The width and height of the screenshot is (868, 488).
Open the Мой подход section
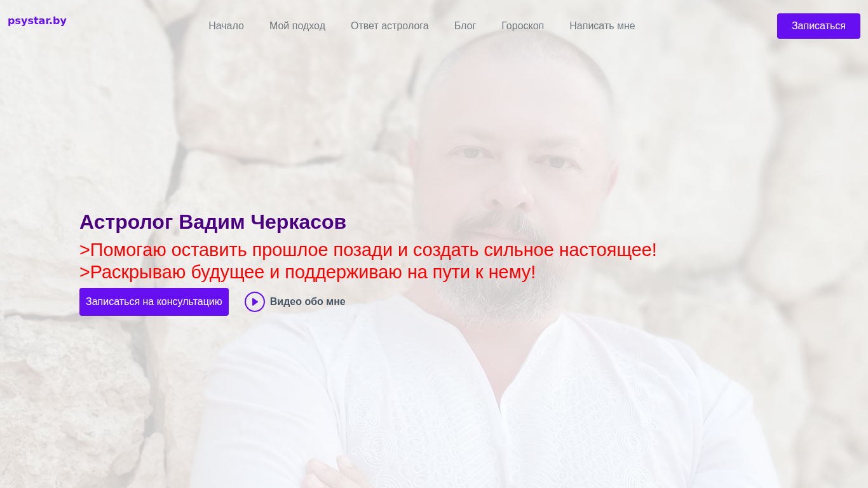pyautogui.click(x=297, y=26)
